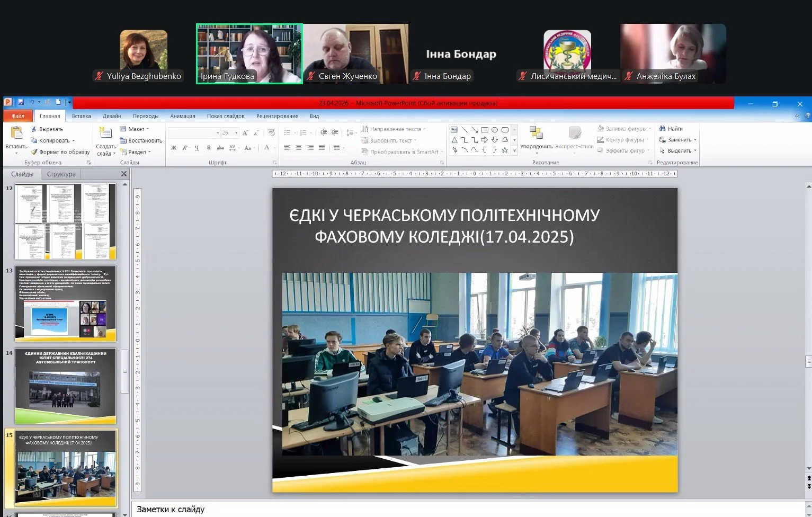The image size is (812, 517).
Task: Click Decrease Font Size icon
Action: pyautogui.click(x=257, y=132)
